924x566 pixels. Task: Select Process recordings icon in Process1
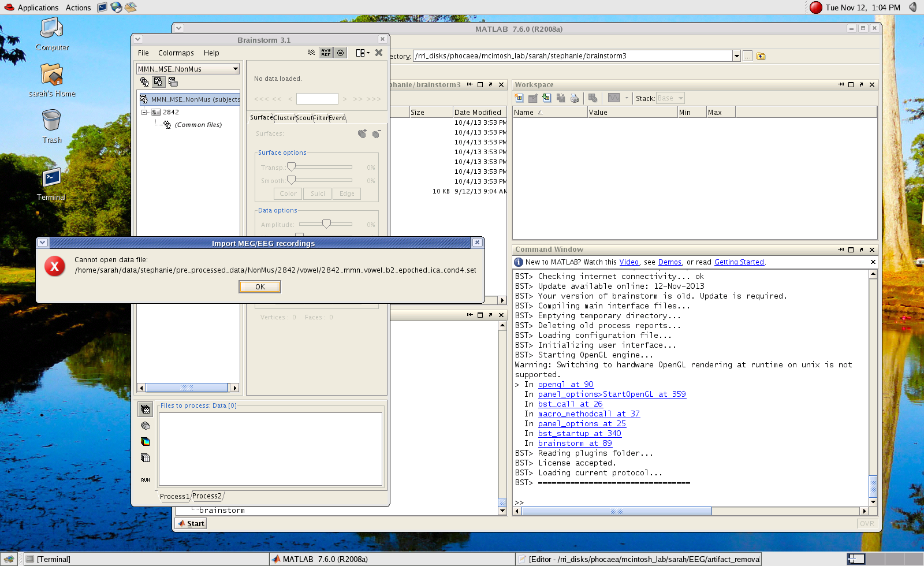145,409
